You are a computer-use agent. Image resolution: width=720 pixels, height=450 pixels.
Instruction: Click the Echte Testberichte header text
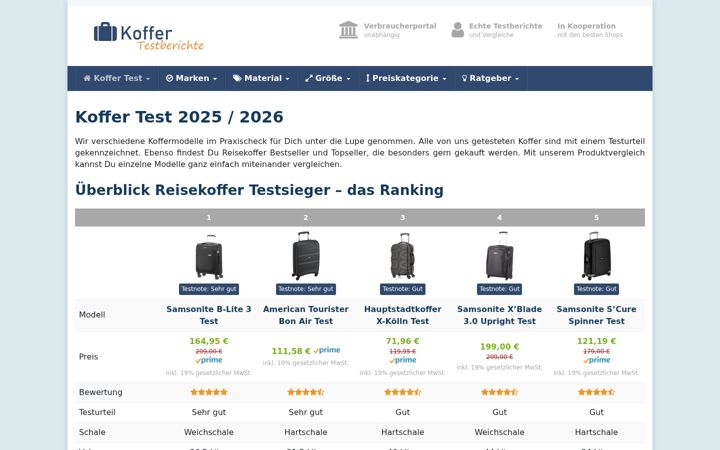tap(506, 26)
